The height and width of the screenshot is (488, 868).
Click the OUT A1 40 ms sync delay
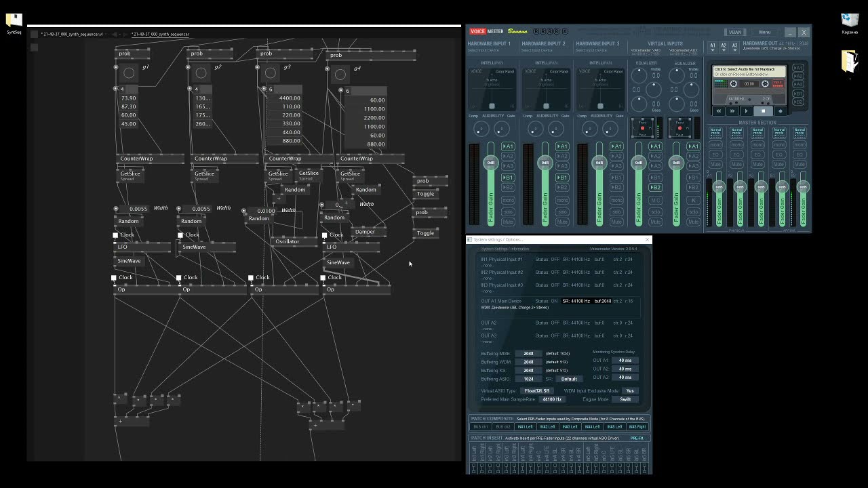pos(625,361)
